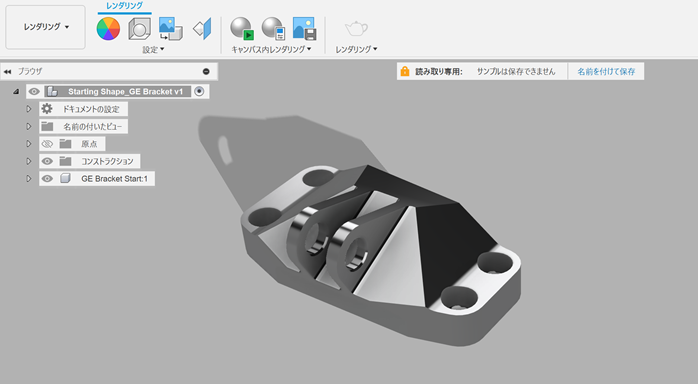Click the read-only lock icon
This screenshot has height=384, width=698.
pyautogui.click(x=405, y=71)
